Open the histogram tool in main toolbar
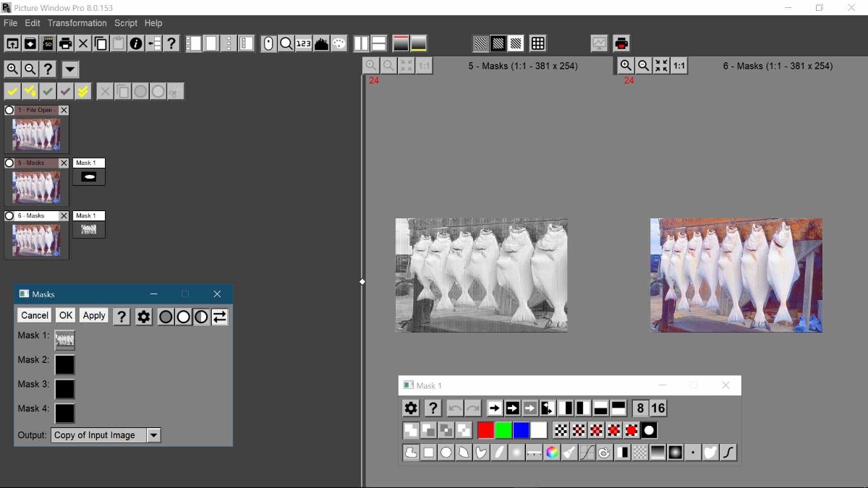Screen dimensions: 868x488 321,43
